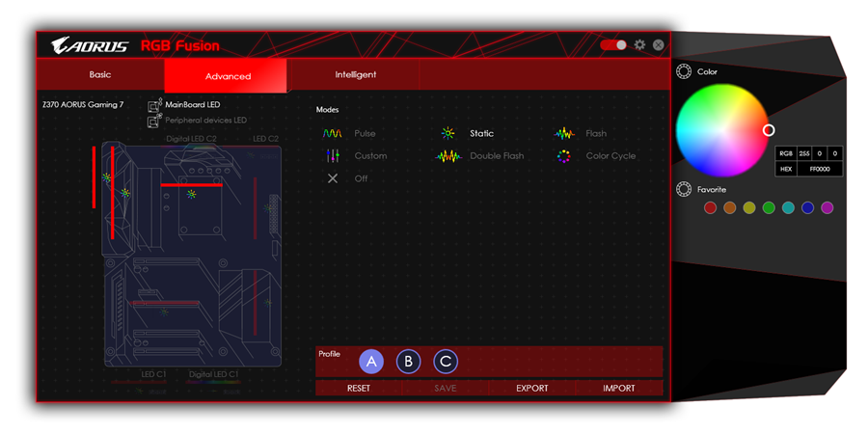Click the RESET button
Viewport: 868px width, 434px height.
359,388
